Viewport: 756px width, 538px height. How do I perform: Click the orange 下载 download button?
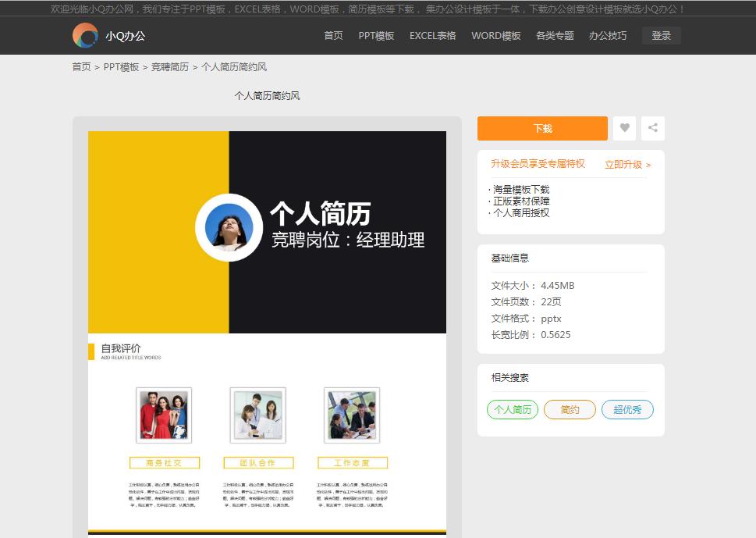542,128
